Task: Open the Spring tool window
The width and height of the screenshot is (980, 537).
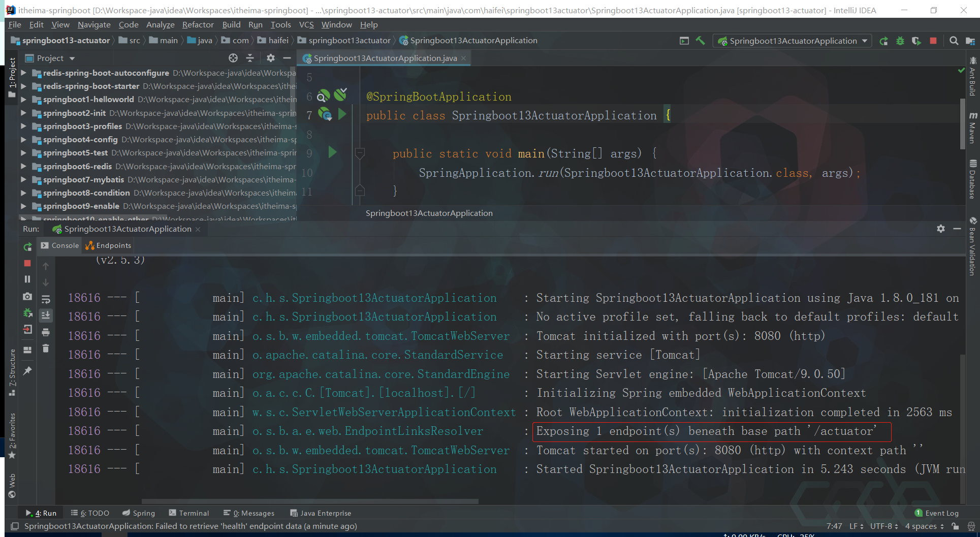Action: 139,513
